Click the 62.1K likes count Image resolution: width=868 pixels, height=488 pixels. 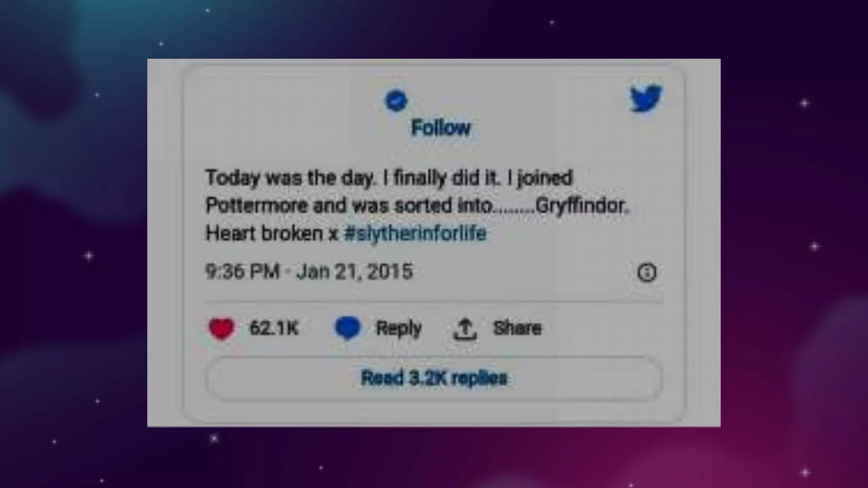pyautogui.click(x=274, y=328)
